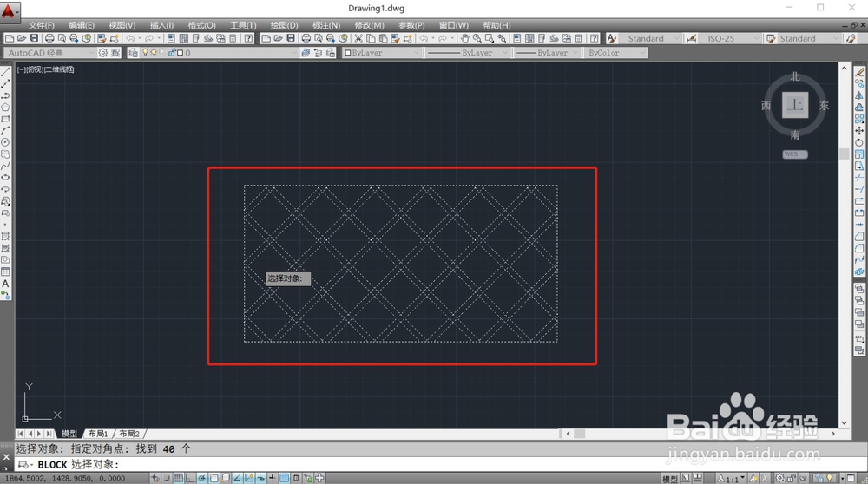Click 北 on the ViewCube compass
This screenshot has width=868, height=484.
[x=795, y=76]
